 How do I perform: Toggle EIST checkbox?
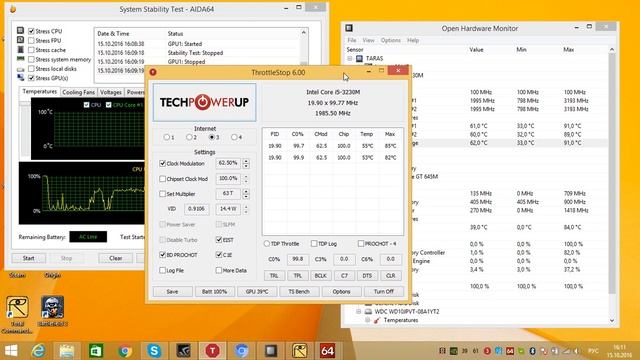tap(219, 240)
